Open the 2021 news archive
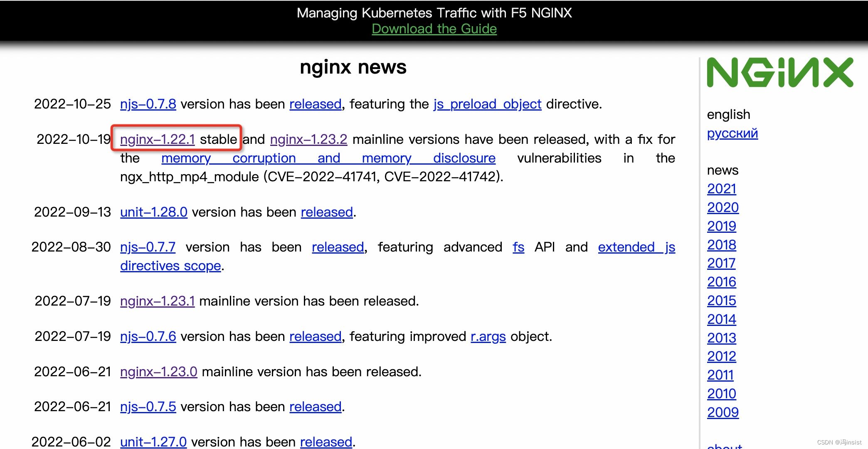Image resolution: width=868 pixels, height=449 pixels. tap(721, 189)
